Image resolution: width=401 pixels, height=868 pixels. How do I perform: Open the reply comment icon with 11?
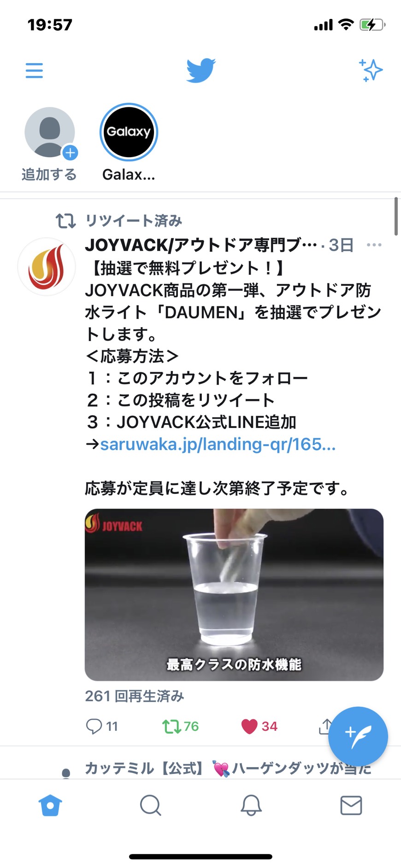(102, 727)
